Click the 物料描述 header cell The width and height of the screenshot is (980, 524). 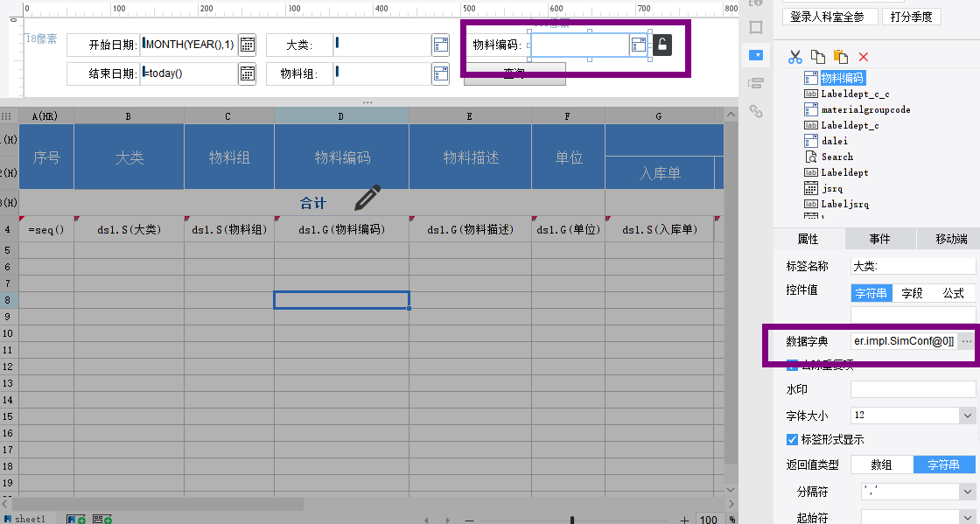click(x=470, y=158)
